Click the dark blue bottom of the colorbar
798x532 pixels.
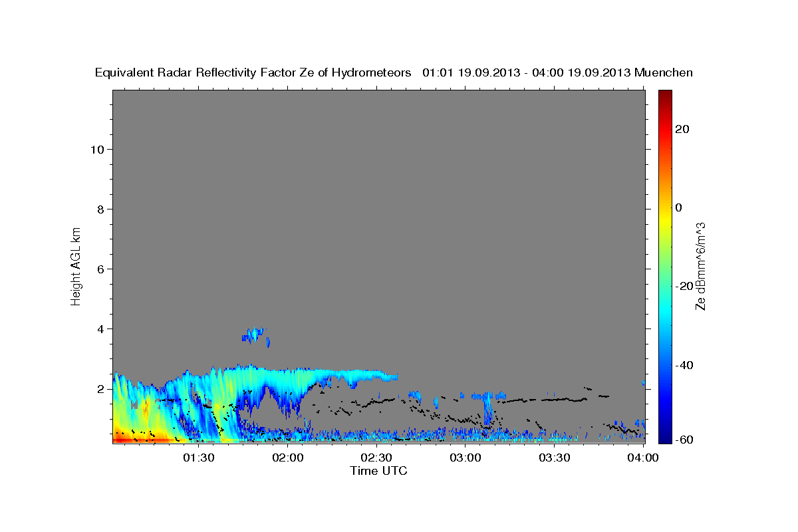(x=664, y=436)
